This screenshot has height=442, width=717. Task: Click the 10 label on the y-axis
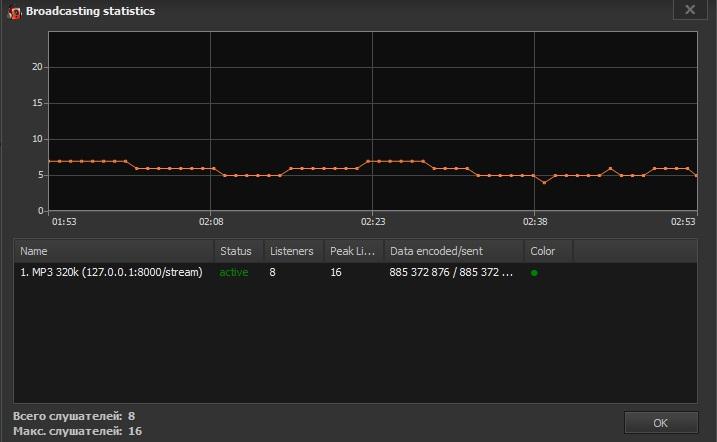click(37, 139)
